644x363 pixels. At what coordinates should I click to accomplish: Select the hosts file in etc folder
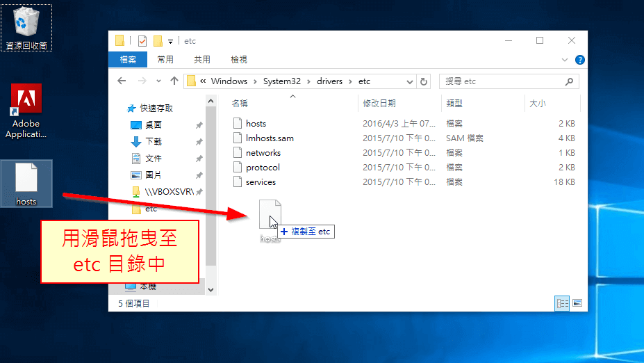[x=256, y=124]
